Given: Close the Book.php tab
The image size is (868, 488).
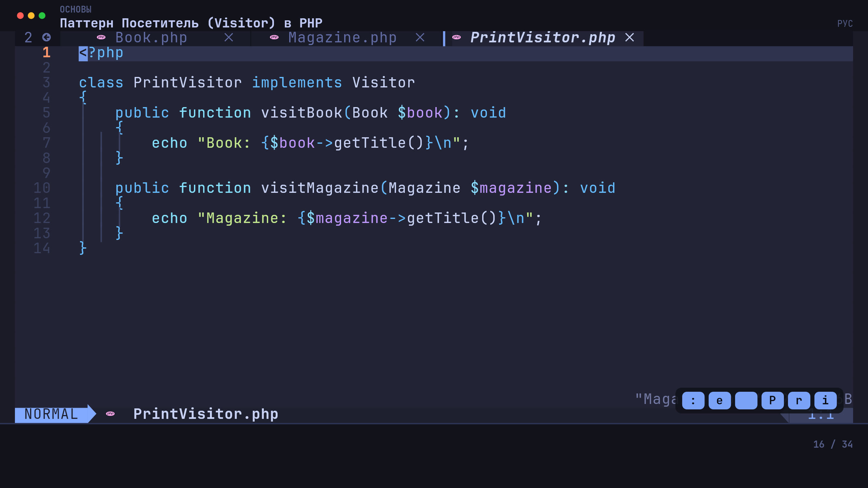Looking at the screenshot, I should point(229,38).
